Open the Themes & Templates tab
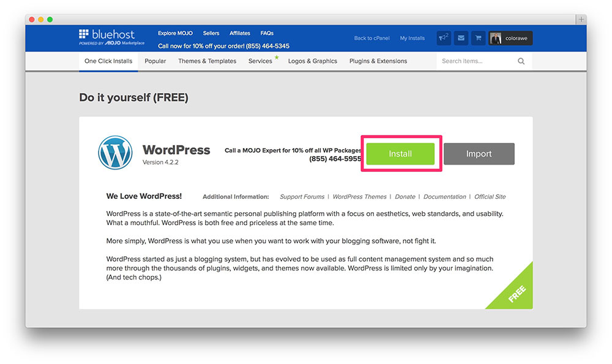This screenshot has height=364, width=612. [207, 61]
